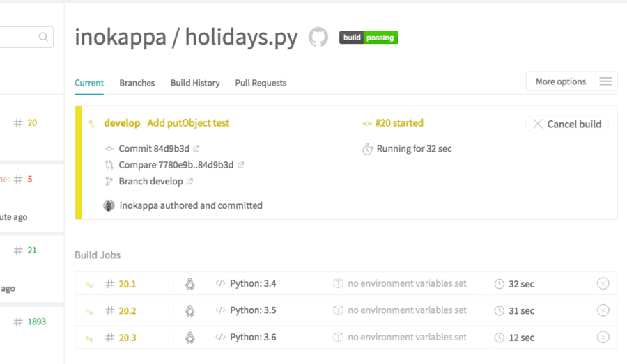
Task: Click the compare icon beside Compare 7780e9b
Action: [109, 165]
